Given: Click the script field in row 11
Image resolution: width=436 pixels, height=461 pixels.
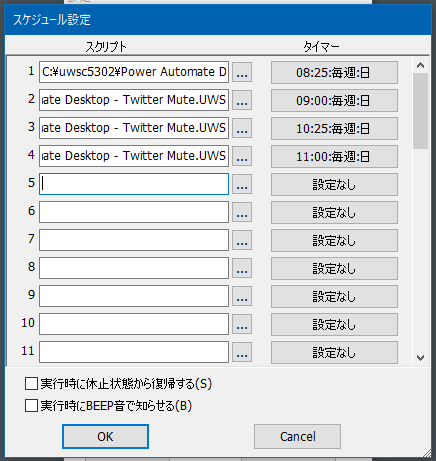Looking at the screenshot, I should click(x=134, y=352).
